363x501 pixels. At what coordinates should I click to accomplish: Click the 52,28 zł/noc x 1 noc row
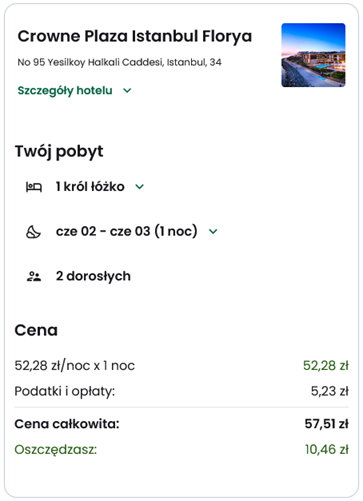point(181,366)
